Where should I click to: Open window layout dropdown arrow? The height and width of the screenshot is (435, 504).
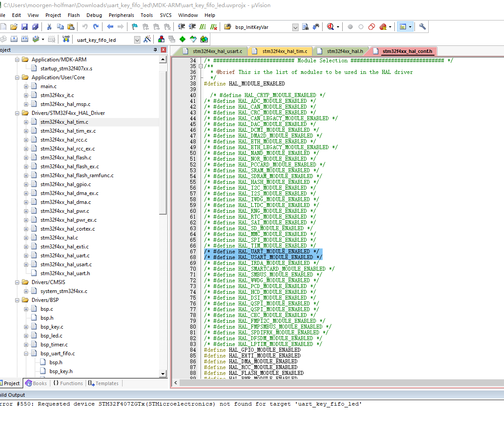click(x=410, y=27)
